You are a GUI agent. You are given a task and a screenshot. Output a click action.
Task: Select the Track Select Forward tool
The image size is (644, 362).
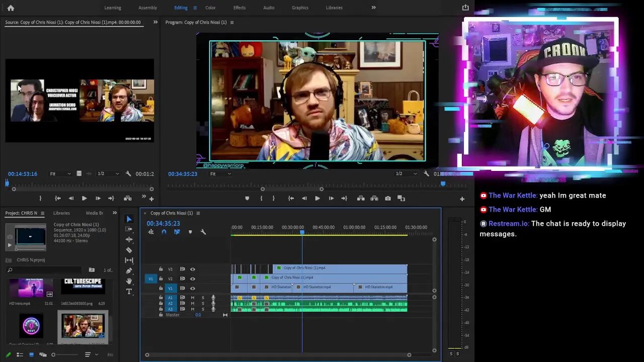point(129,229)
